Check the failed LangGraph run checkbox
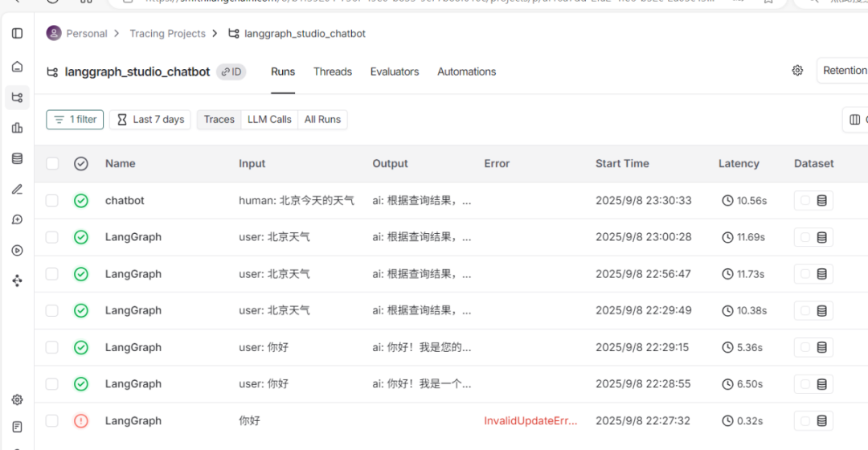This screenshot has height=450, width=868. click(52, 420)
